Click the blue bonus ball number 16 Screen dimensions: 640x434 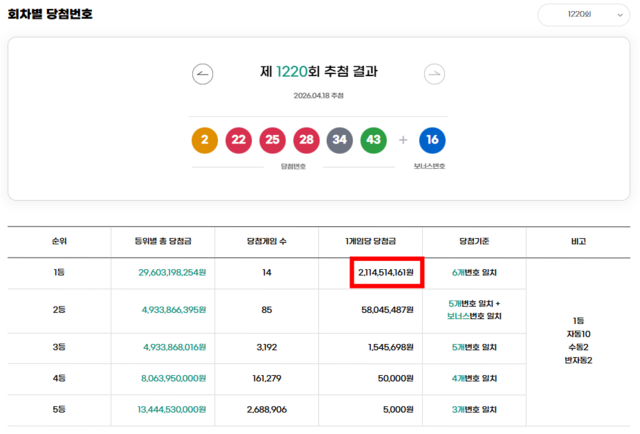432,140
